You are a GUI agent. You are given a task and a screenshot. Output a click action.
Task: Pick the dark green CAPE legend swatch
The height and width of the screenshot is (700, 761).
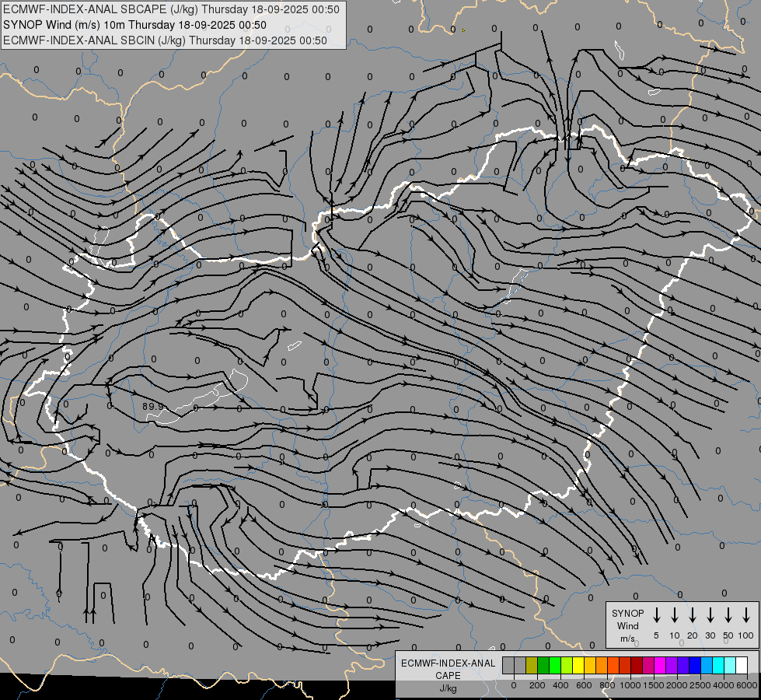(x=543, y=665)
